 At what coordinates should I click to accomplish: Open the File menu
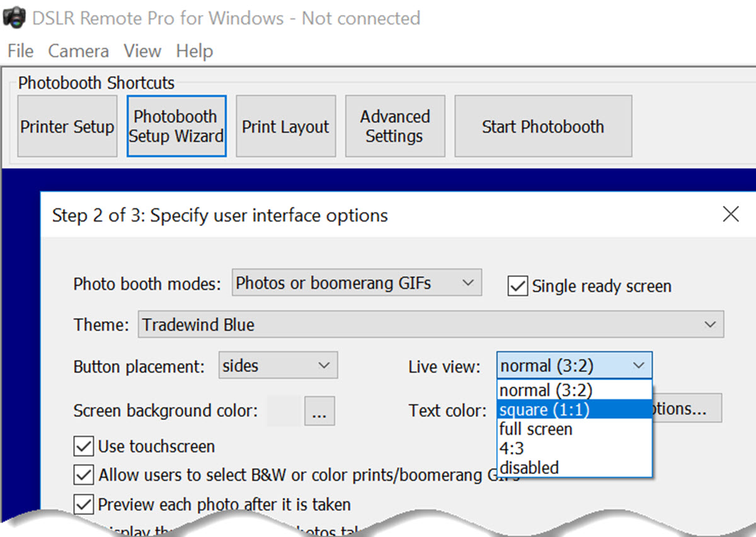(x=21, y=51)
